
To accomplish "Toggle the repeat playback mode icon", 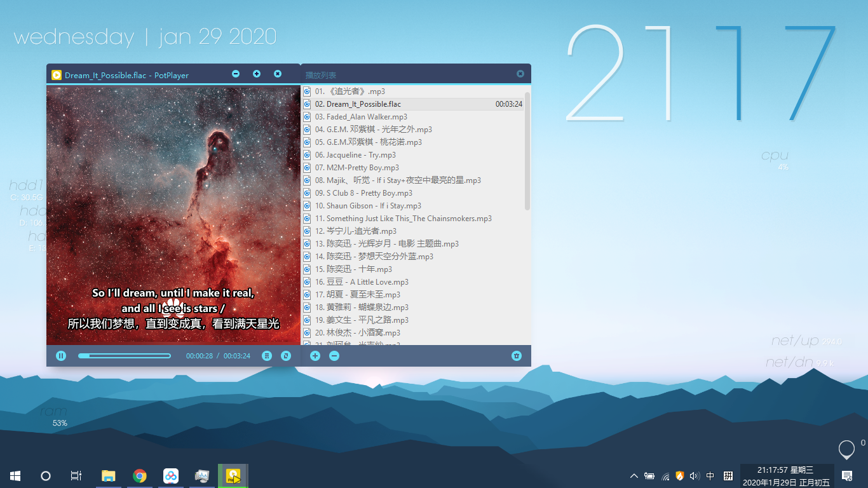I will coord(285,356).
